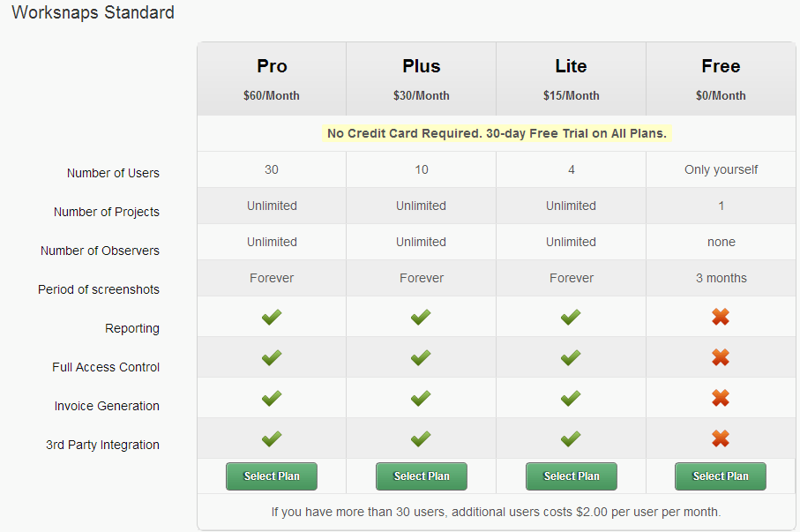Click Lite plan Invoice Generation checkmark
The width and height of the screenshot is (800, 532).
click(571, 398)
